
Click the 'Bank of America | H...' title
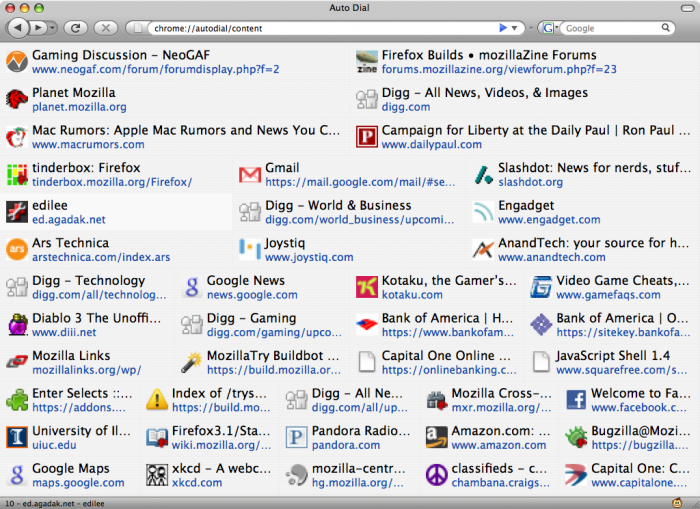click(447, 318)
